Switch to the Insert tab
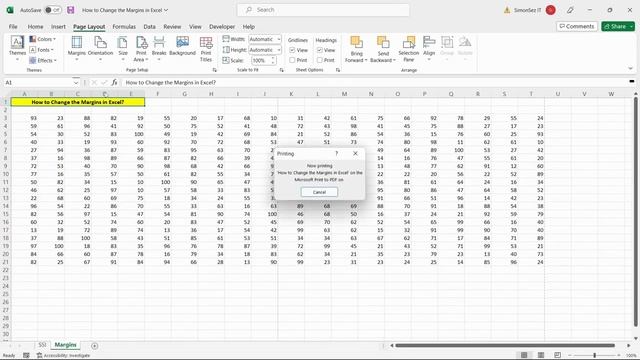 (58, 27)
